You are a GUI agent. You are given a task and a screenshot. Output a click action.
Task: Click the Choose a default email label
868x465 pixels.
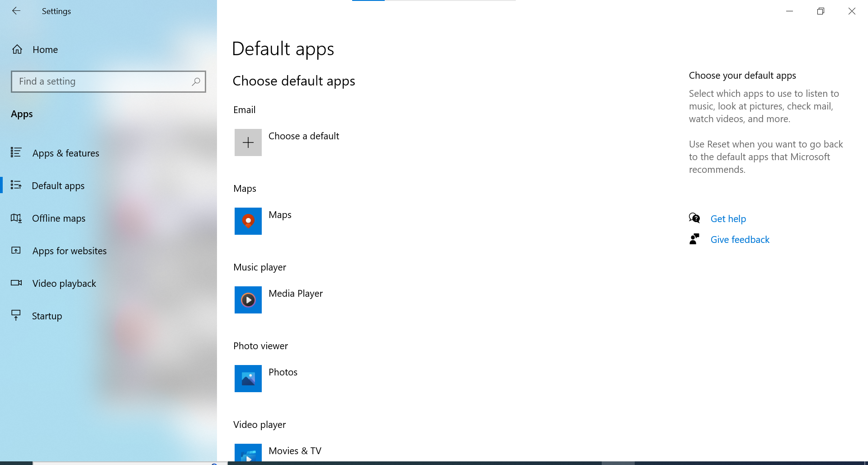pos(303,136)
